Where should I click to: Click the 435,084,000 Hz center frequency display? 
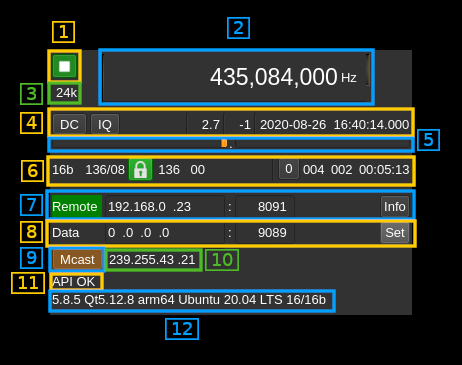(x=236, y=77)
